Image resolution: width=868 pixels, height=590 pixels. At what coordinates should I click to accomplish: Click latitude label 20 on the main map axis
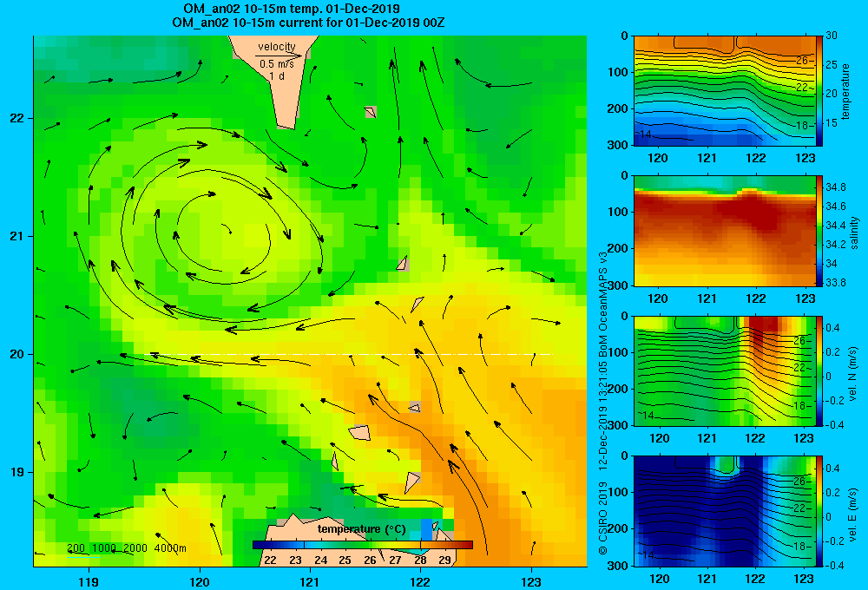tap(17, 354)
